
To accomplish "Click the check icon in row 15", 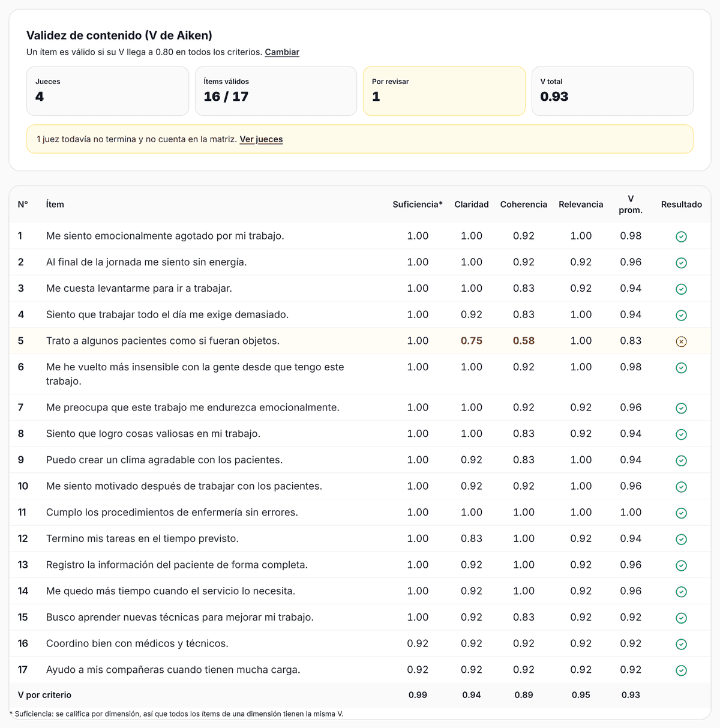I will pos(681,618).
